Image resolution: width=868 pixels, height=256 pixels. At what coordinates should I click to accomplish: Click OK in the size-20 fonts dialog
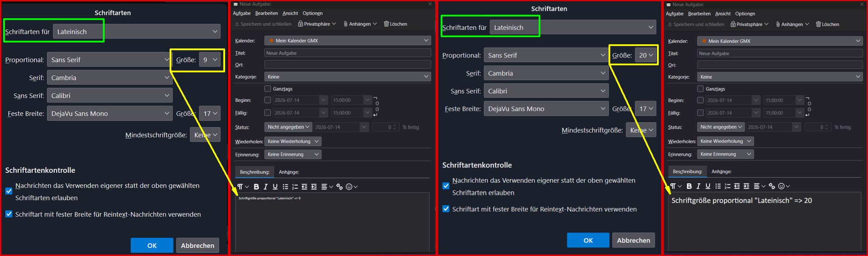[x=588, y=240]
